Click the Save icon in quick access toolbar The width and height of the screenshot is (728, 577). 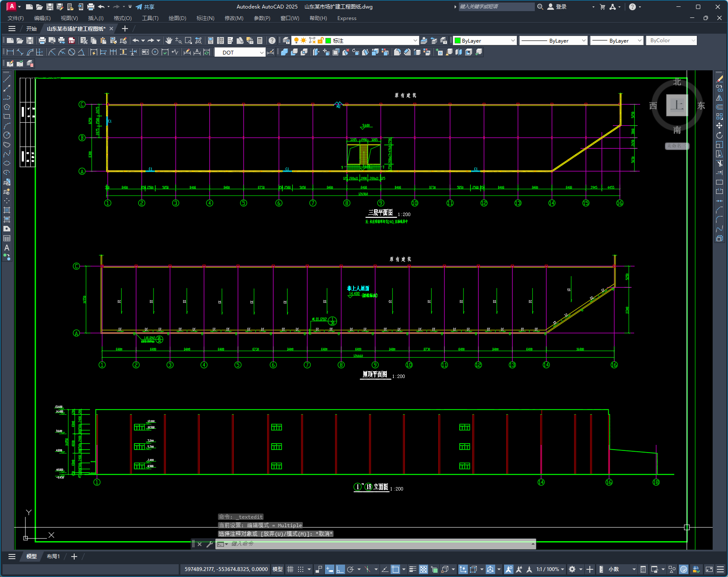[50, 7]
